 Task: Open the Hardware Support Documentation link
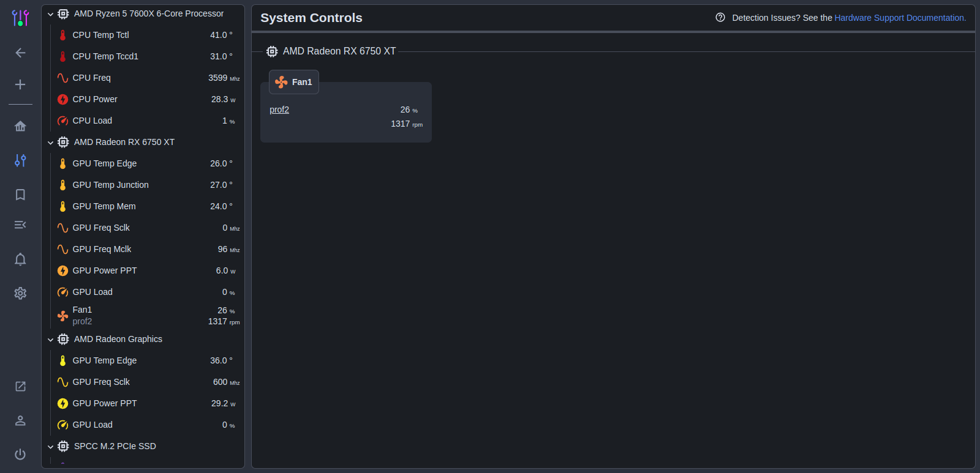pyautogui.click(x=900, y=18)
